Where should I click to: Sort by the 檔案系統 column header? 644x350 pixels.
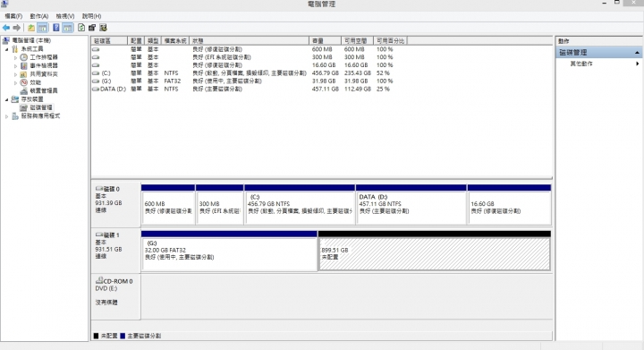click(175, 40)
